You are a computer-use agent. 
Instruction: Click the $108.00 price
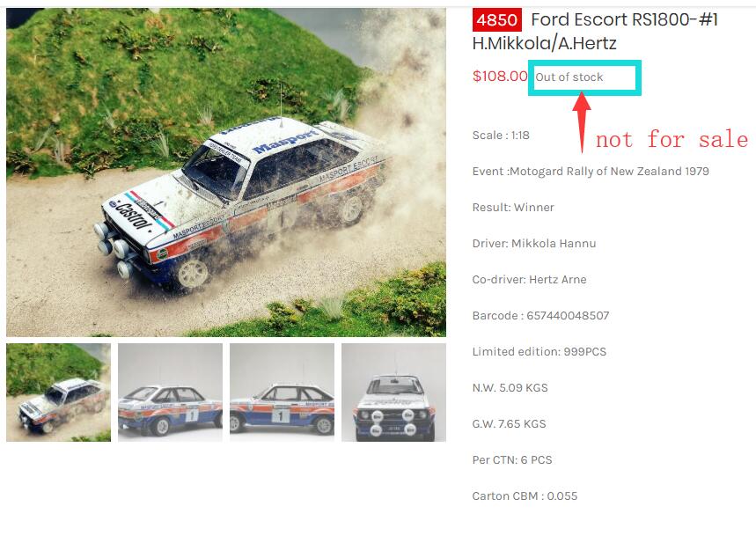click(x=500, y=77)
